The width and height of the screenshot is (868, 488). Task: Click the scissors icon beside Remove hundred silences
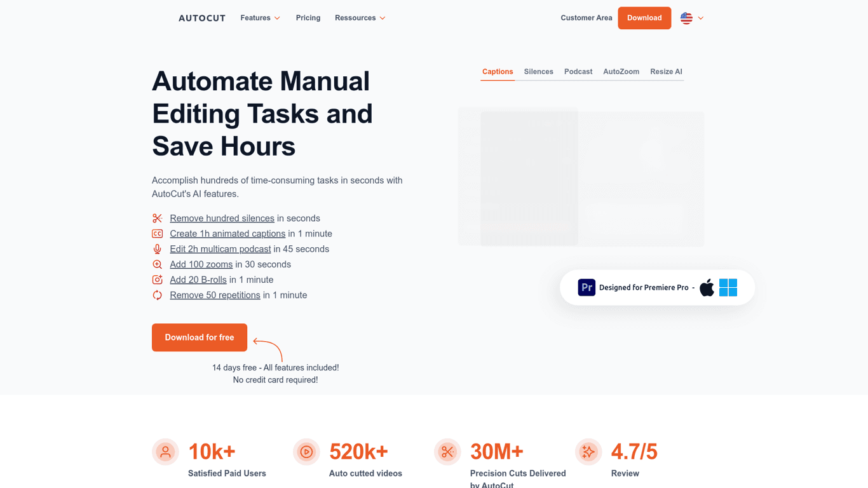[157, 219]
